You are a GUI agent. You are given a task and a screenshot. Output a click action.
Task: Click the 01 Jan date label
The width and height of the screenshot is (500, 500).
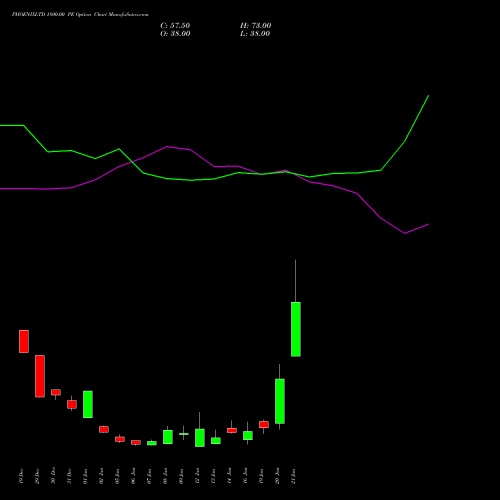click(85, 476)
